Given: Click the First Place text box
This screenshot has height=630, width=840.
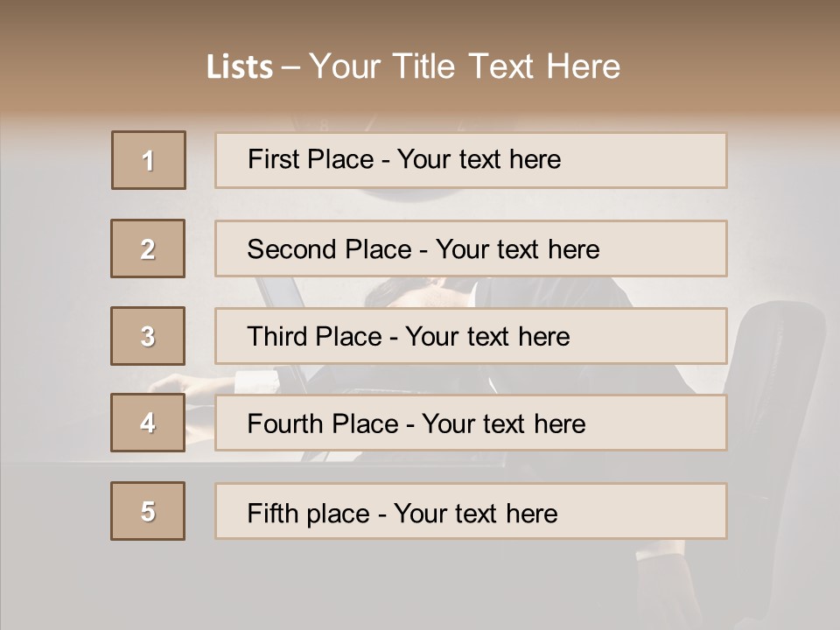Looking at the screenshot, I should click(x=471, y=160).
